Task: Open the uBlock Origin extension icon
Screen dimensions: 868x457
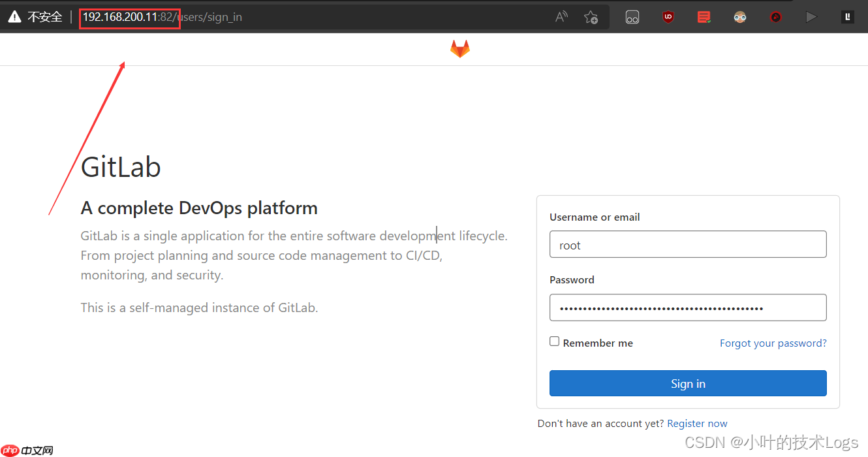Action: (x=668, y=16)
